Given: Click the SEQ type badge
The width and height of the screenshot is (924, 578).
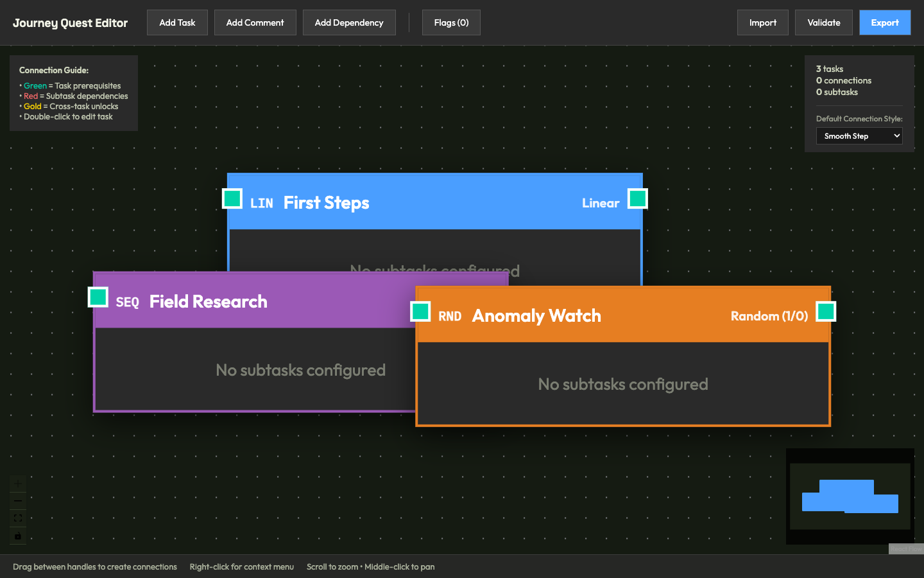Looking at the screenshot, I should coord(128,302).
